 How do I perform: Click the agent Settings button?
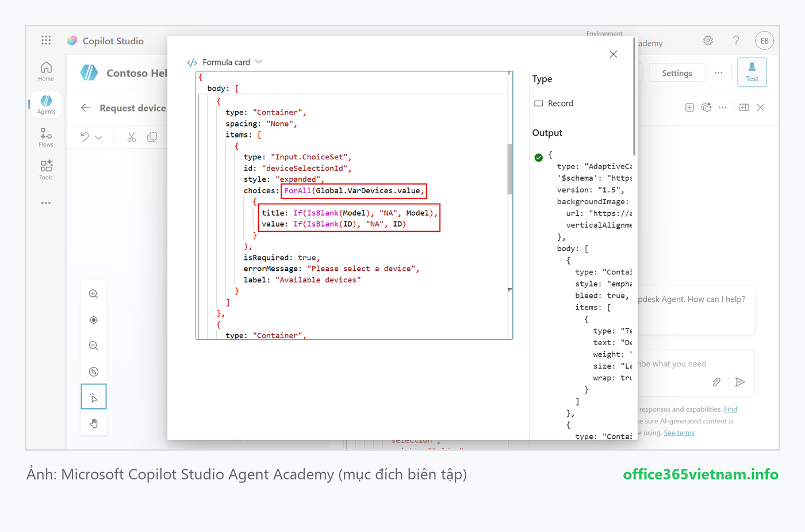[677, 73]
